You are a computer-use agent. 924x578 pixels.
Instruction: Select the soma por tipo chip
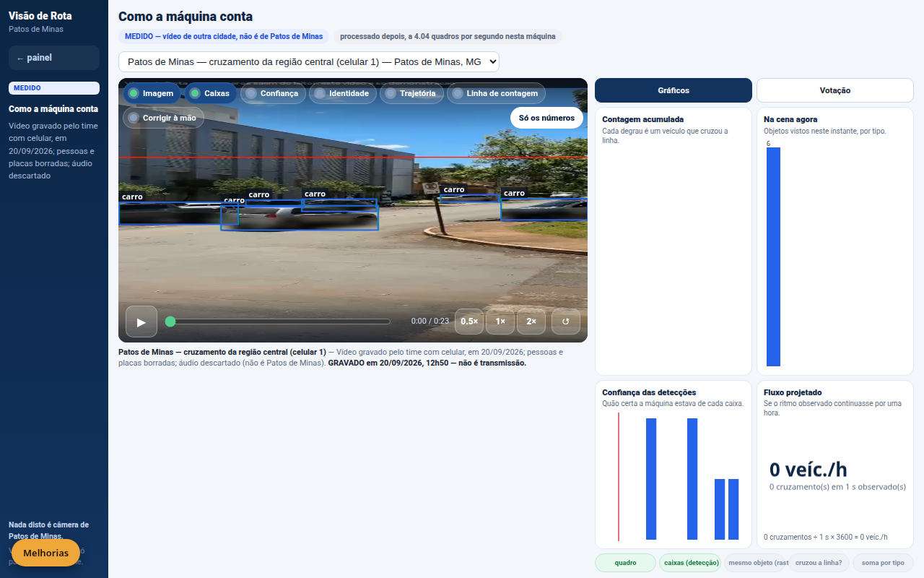tap(883, 563)
